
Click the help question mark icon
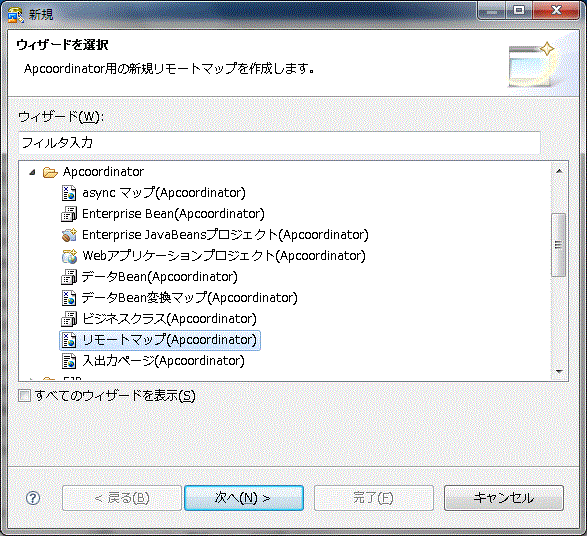click(x=33, y=498)
